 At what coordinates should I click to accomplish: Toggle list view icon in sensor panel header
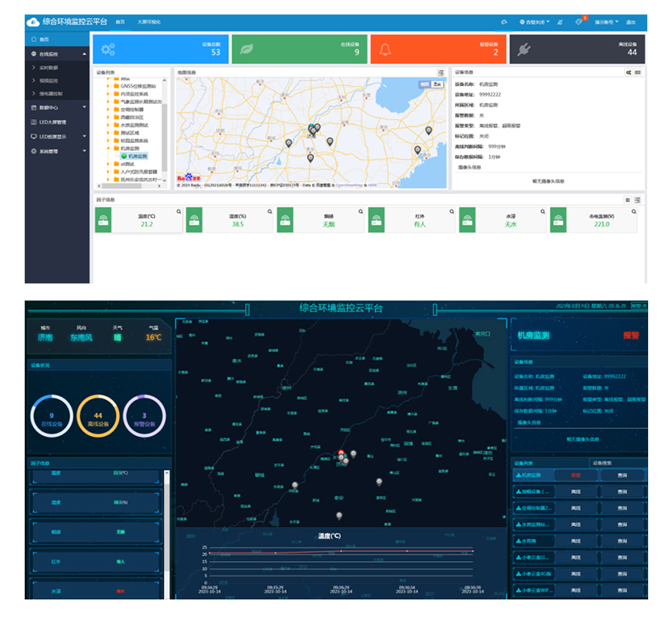[x=628, y=200]
